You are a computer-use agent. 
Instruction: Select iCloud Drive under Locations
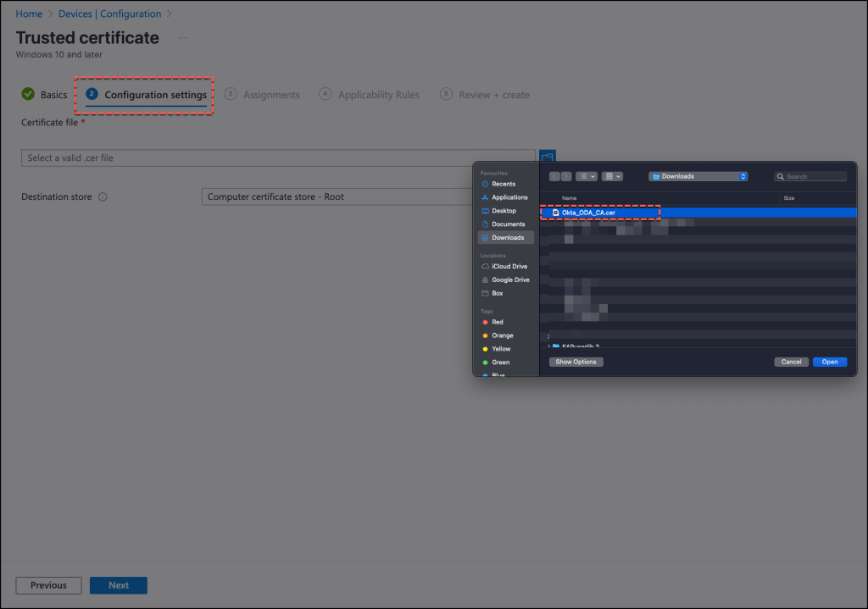[x=509, y=266]
